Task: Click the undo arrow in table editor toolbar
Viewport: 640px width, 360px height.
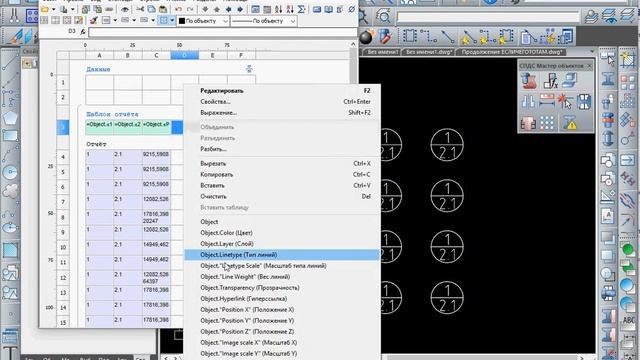Action: coord(178,9)
